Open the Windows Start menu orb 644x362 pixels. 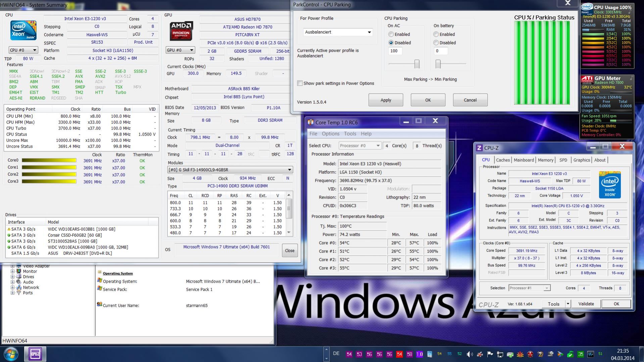[11, 354]
